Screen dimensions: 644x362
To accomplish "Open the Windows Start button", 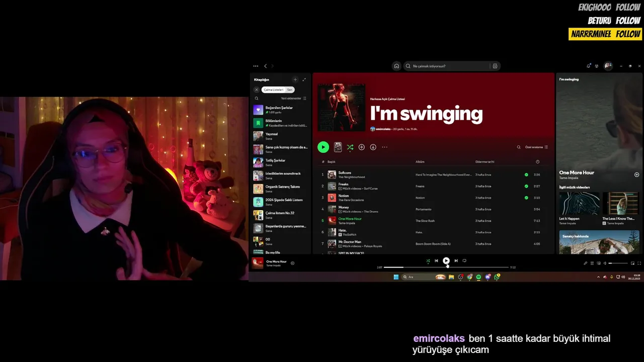I will [396, 277].
